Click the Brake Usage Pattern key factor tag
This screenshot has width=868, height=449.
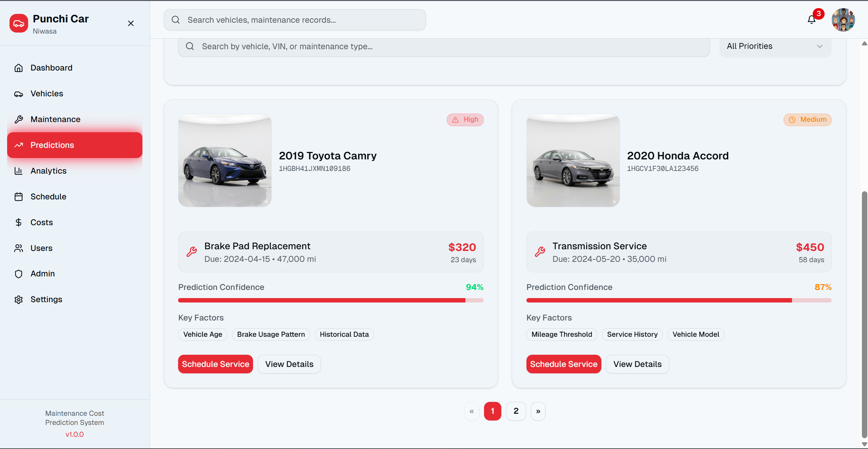(x=270, y=334)
